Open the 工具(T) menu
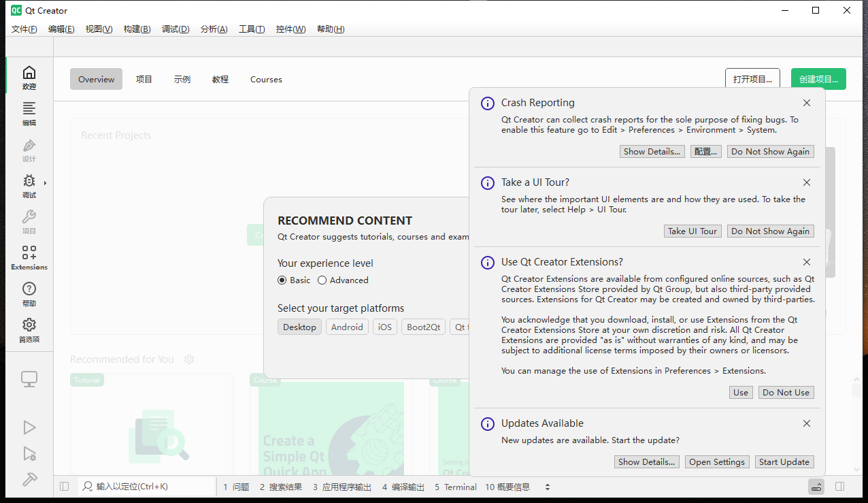This screenshot has height=503, width=868. coord(252,29)
